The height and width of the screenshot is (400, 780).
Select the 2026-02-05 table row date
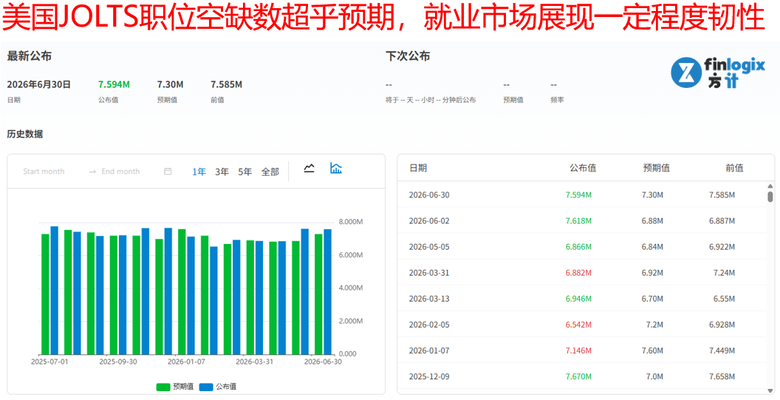[x=429, y=324]
